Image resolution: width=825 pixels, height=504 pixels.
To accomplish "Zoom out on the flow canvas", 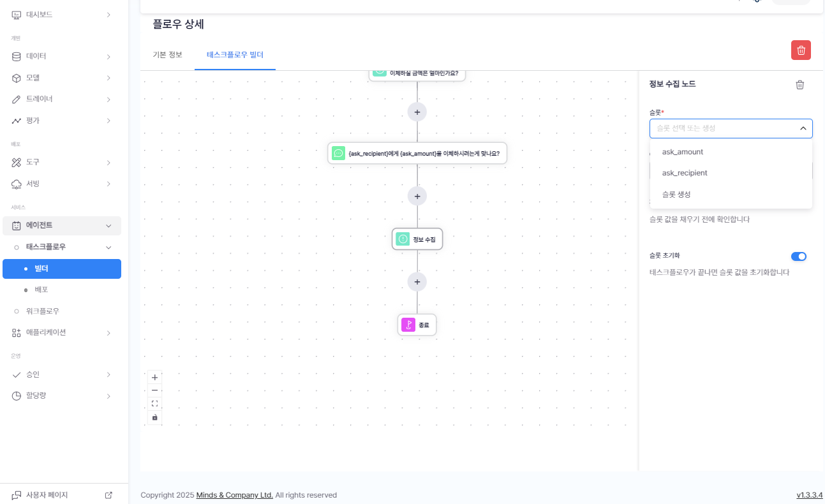I will (x=154, y=390).
